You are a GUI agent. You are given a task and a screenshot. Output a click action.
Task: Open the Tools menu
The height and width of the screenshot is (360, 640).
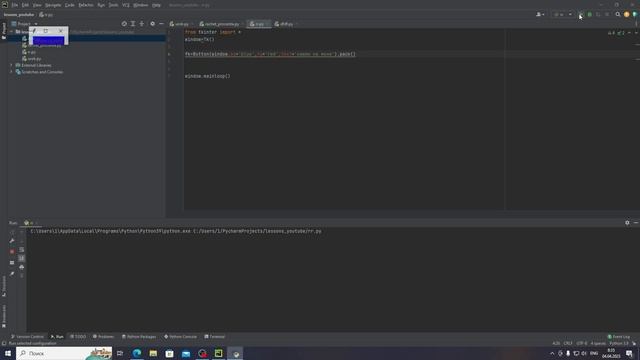click(x=113, y=5)
